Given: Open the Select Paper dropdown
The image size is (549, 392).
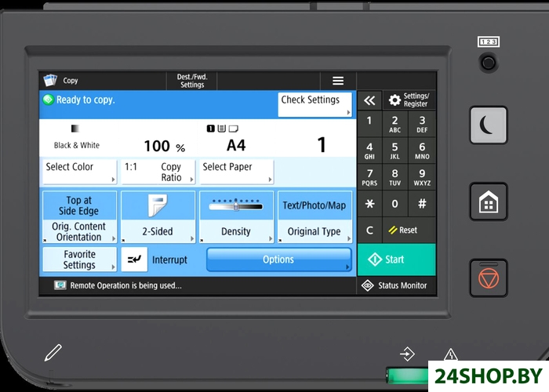Looking at the screenshot, I should (237, 172).
